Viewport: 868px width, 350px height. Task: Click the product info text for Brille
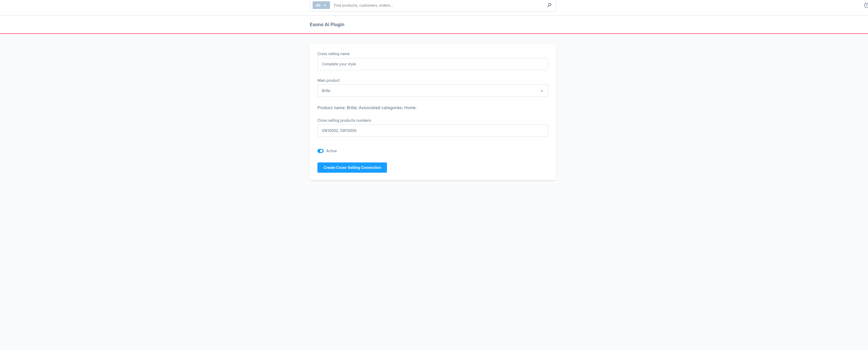[x=367, y=108]
